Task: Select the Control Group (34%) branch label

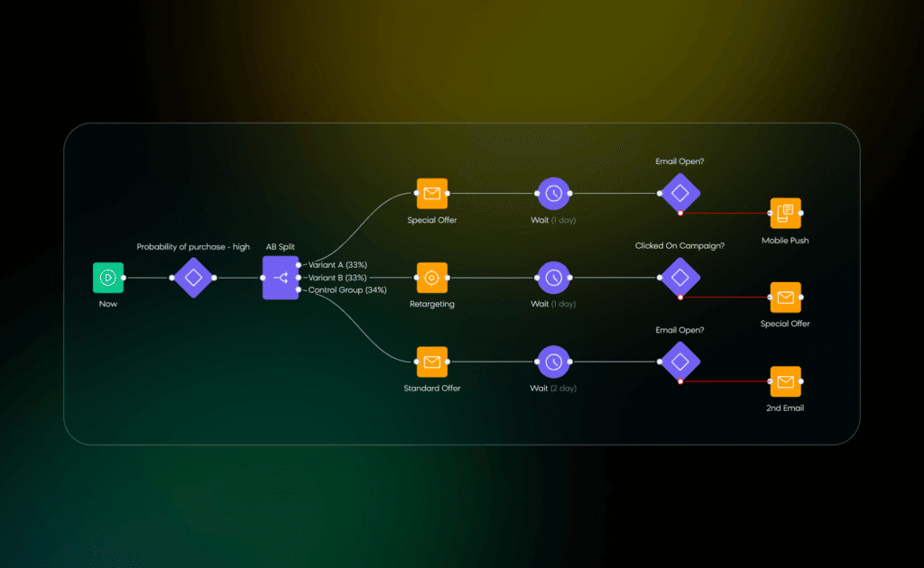Action: tap(346, 290)
